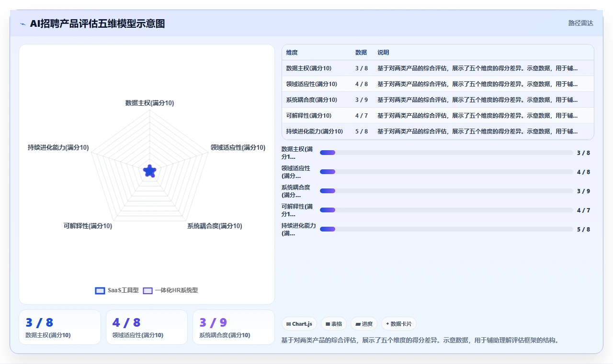The image size is (613, 364).
Task: Click the 5 / 8 value in the 持续进化能力 table row
Action: tap(362, 132)
